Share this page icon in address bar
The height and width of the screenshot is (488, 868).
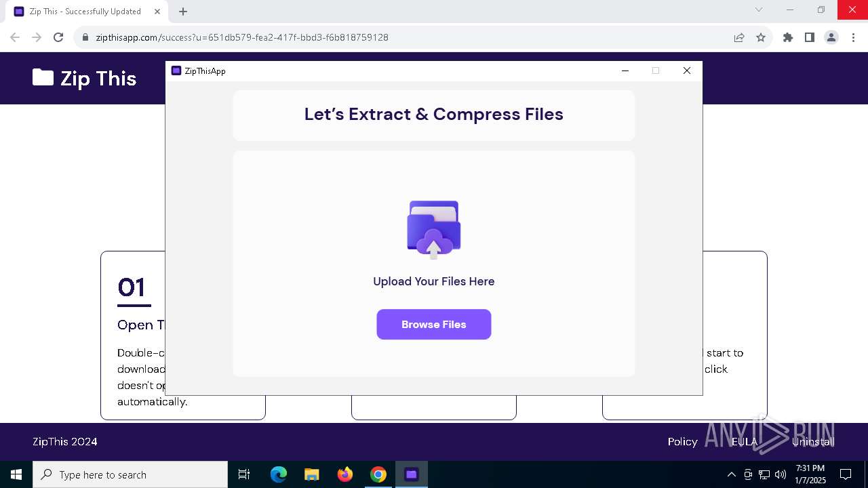point(739,37)
